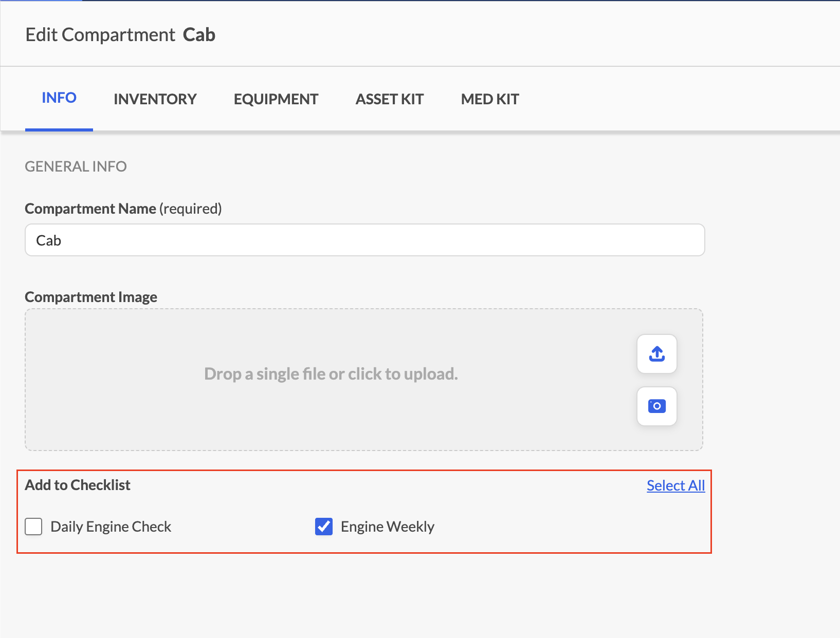Click the Compartment Name input field
This screenshot has width=840, height=638.
(x=365, y=240)
